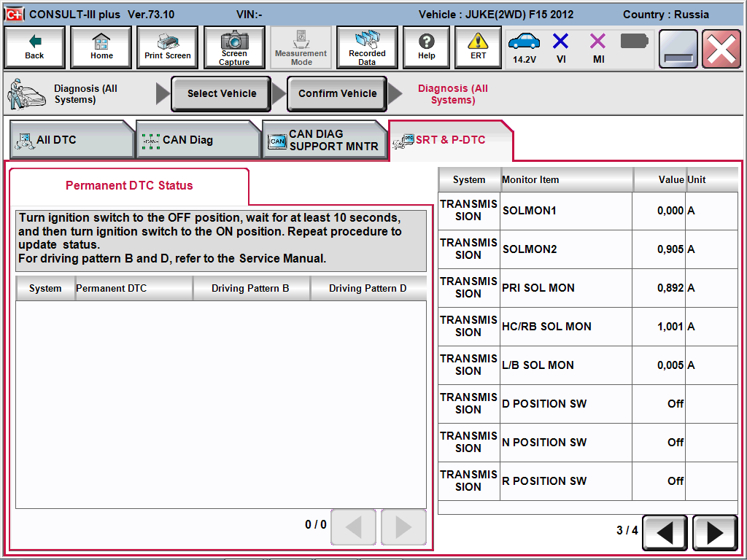Select CAN DIAG SUPPORT MNTR tab
This screenshot has width=747, height=560.
[x=324, y=140]
